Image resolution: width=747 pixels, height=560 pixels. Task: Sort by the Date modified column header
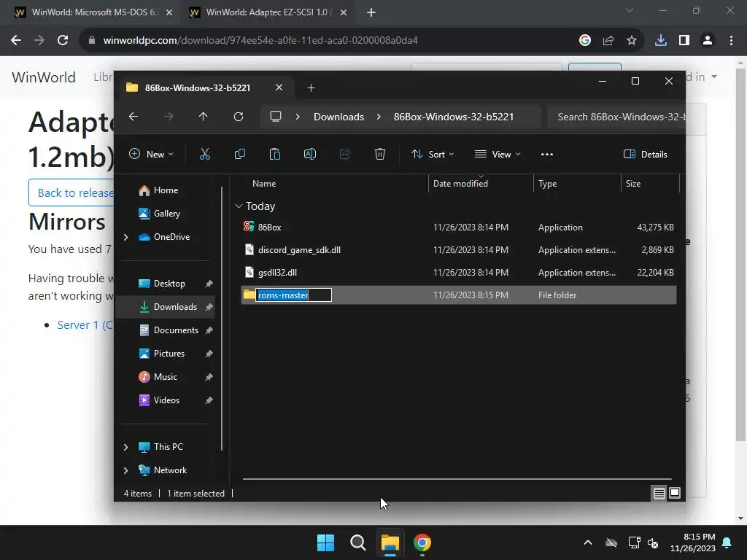(460, 184)
